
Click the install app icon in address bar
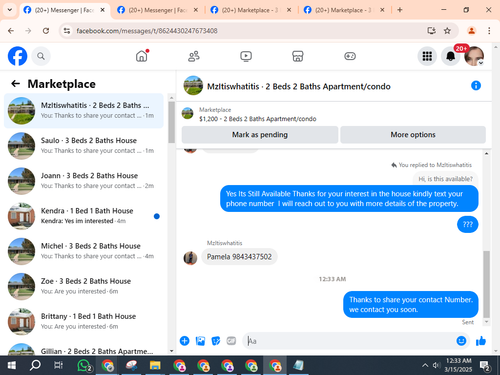click(431, 31)
